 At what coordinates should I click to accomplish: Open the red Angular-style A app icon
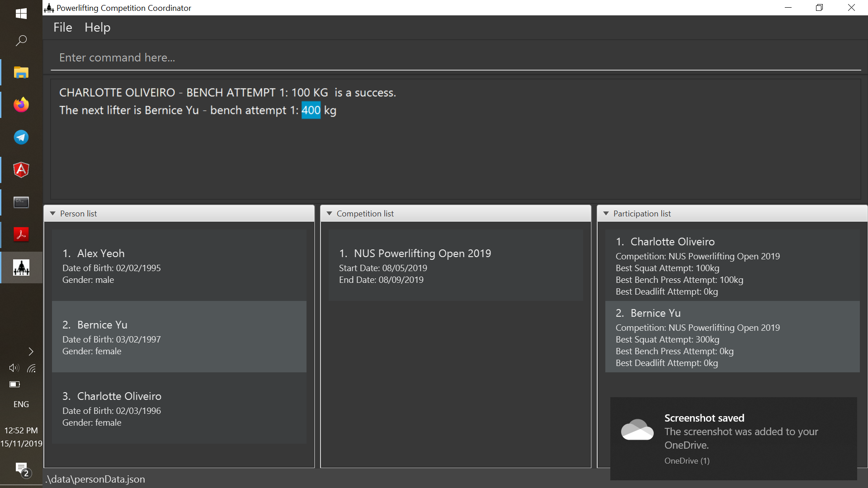click(x=21, y=170)
